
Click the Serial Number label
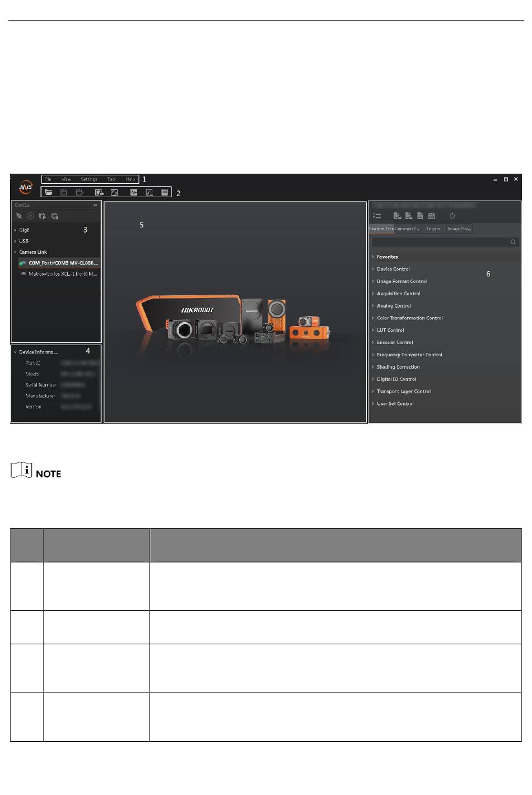[x=41, y=385]
